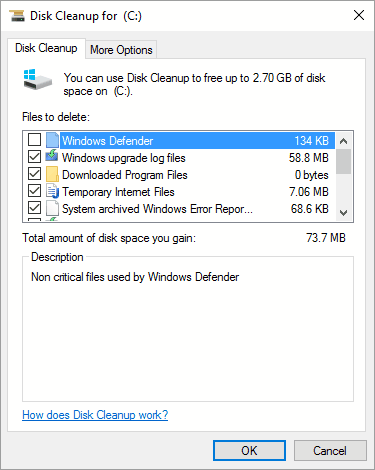The image size is (375, 470).
Task: Uncheck Temporary Internet Files checkbox
Action: pyautogui.click(x=35, y=191)
